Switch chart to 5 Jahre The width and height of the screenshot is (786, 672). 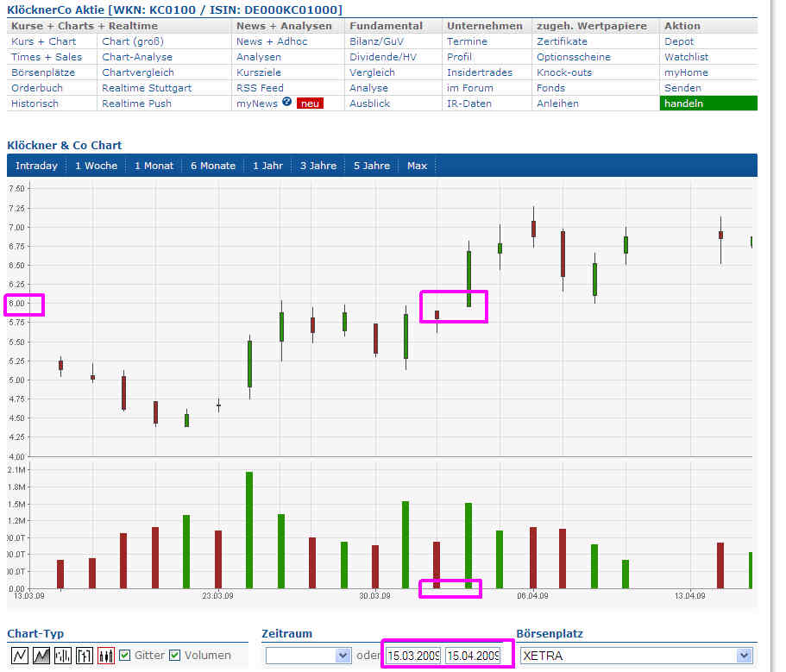tap(372, 166)
